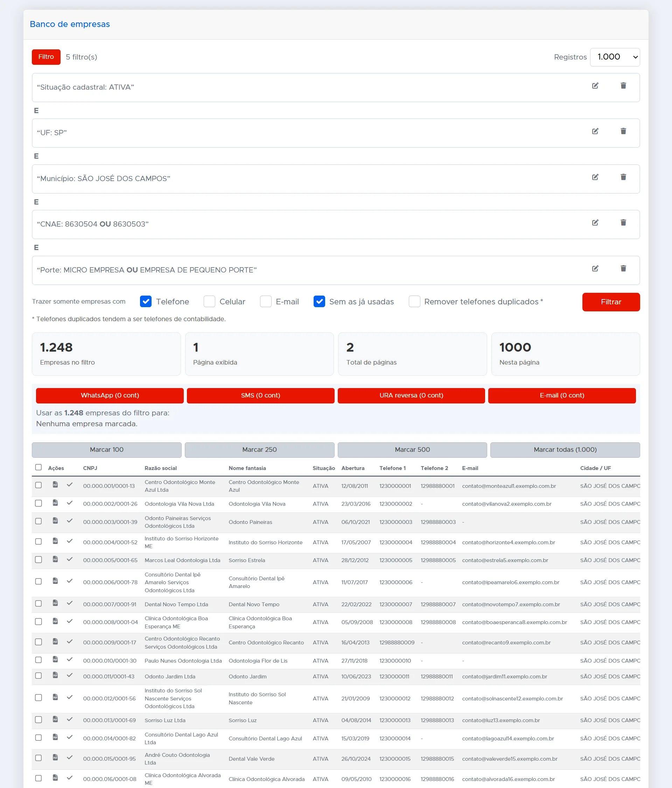
Task: Delete the Situação cadastral ATIVA filter
Action: (x=623, y=85)
